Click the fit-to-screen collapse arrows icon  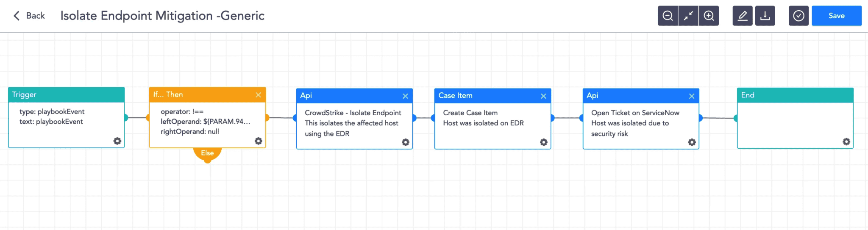688,16
